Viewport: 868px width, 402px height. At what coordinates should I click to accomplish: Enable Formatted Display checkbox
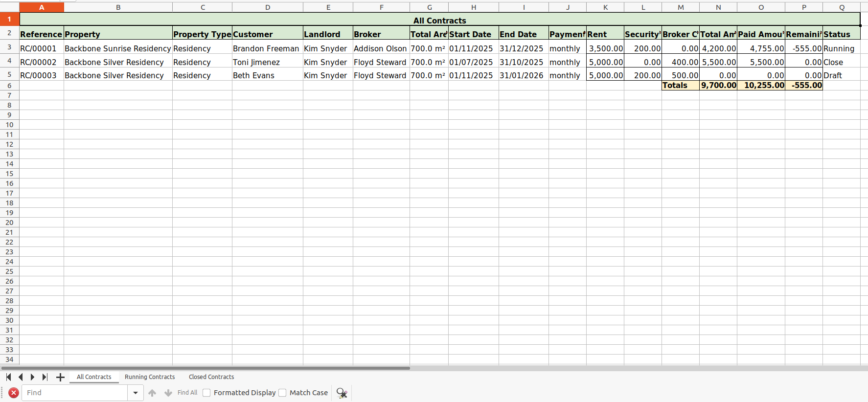click(x=206, y=393)
